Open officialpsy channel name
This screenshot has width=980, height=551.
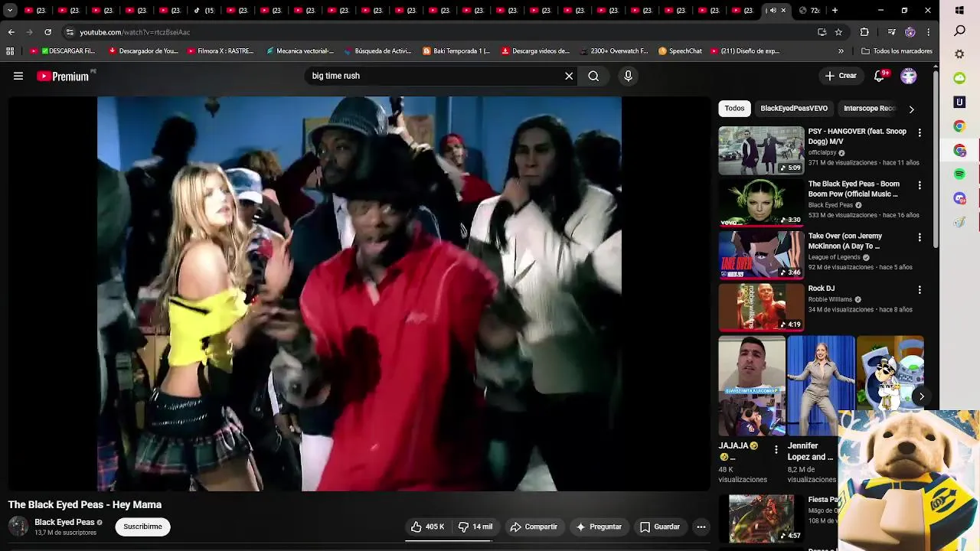coord(822,152)
